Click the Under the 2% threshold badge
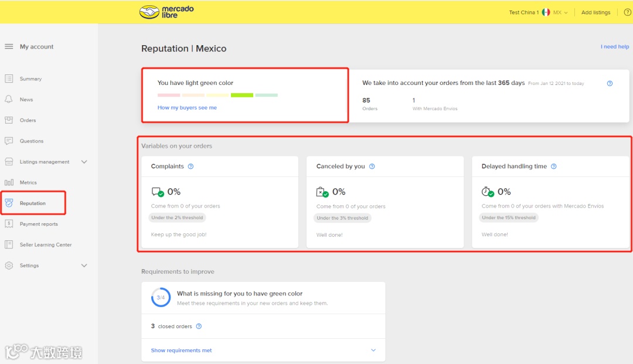Screen dimensions: 633x364 point(177,217)
